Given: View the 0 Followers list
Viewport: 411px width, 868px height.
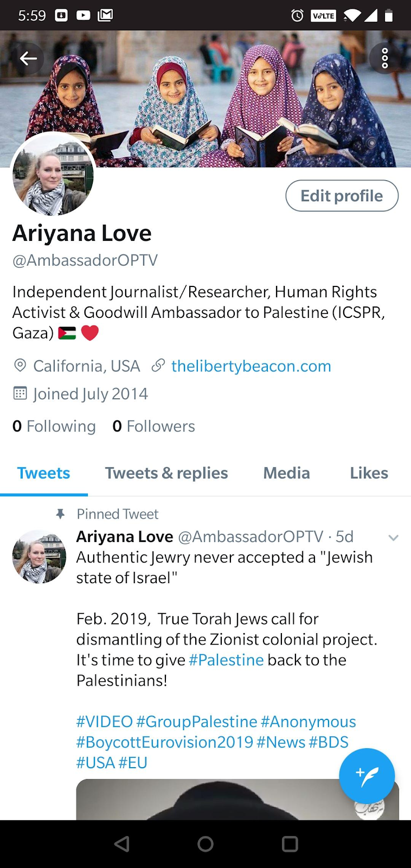Looking at the screenshot, I should click(154, 426).
